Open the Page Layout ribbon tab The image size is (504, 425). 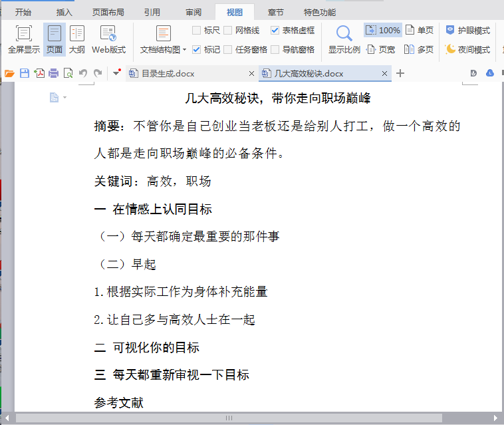pos(108,12)
